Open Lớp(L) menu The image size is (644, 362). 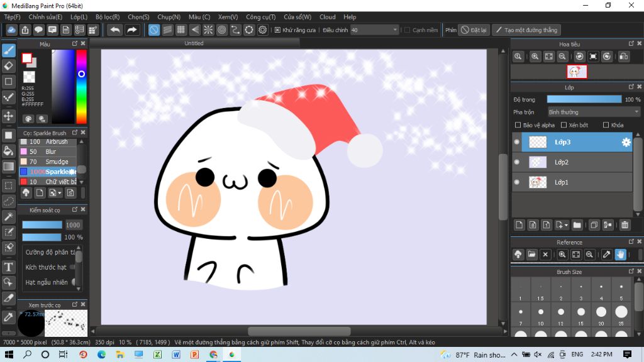(x=79, y=17)
